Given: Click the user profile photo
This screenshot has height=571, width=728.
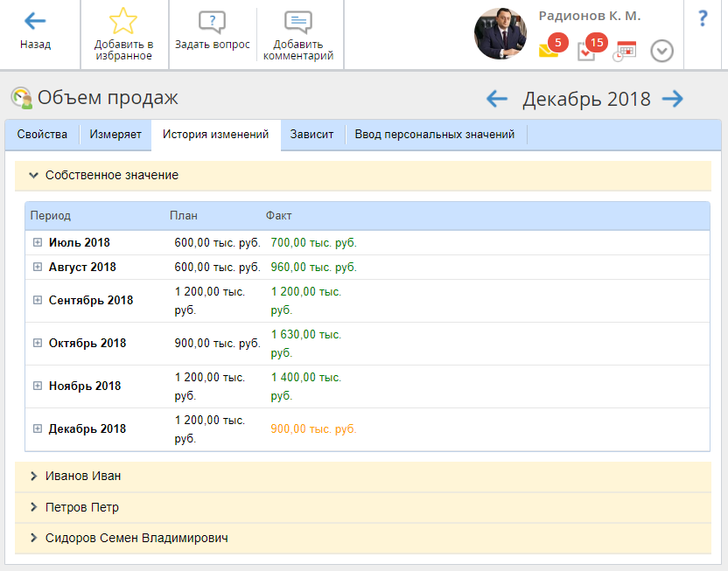Looking at the screenshot, I should pos(500,33).
